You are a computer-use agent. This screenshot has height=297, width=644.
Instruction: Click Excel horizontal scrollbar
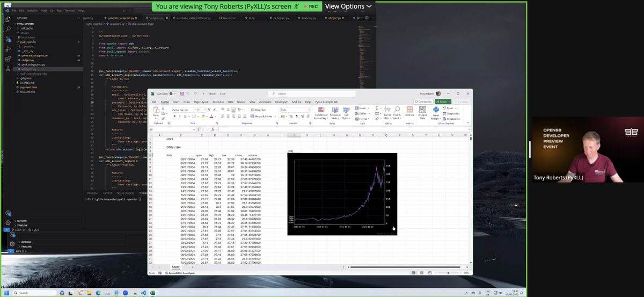405,267
